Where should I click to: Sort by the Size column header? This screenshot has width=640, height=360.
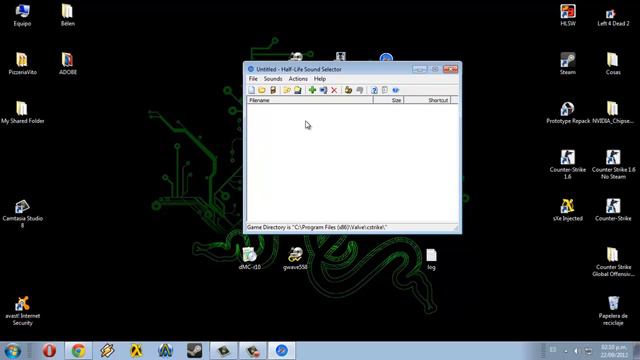(389, 100)
